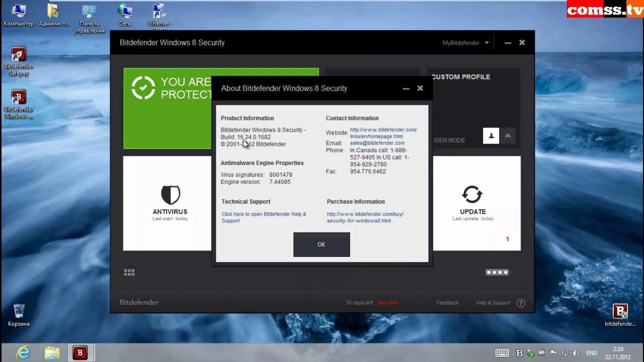Open the Update panel arrows icon

pyautogui.click(x=472, y=195)
